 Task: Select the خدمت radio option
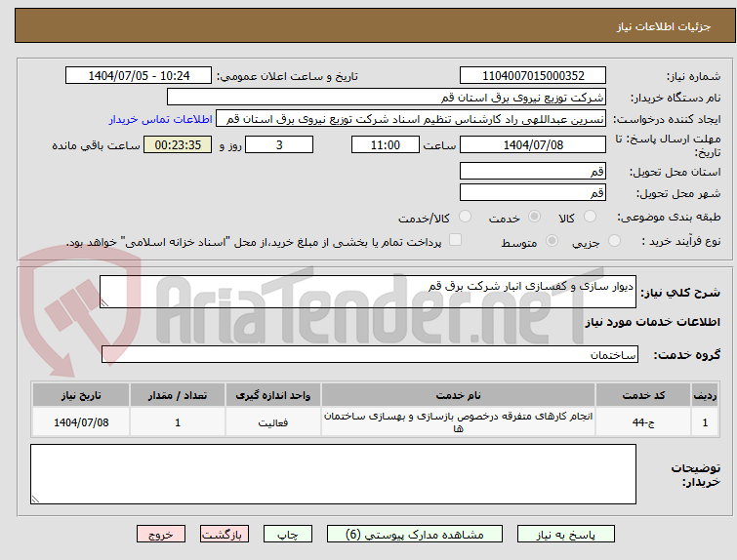coord(534,217)
